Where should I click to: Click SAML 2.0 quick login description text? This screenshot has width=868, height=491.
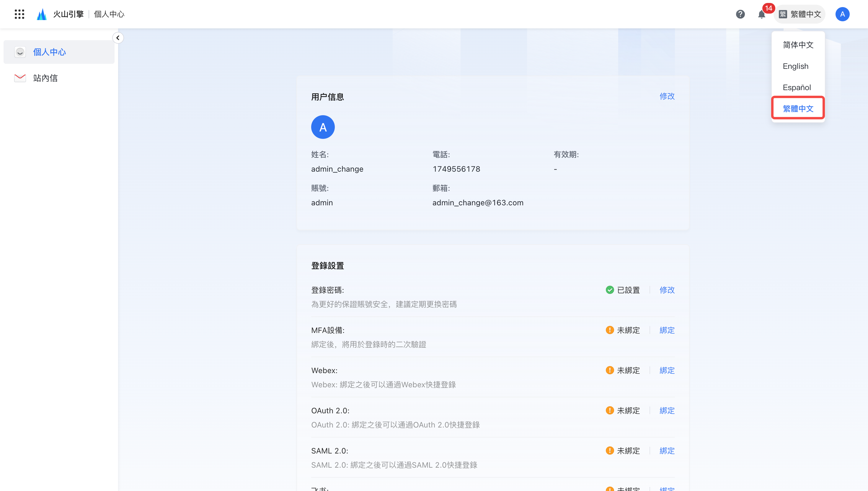(394, 465)
